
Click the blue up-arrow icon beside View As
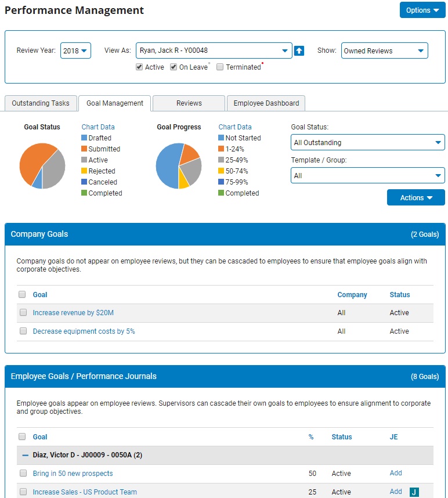299,51
